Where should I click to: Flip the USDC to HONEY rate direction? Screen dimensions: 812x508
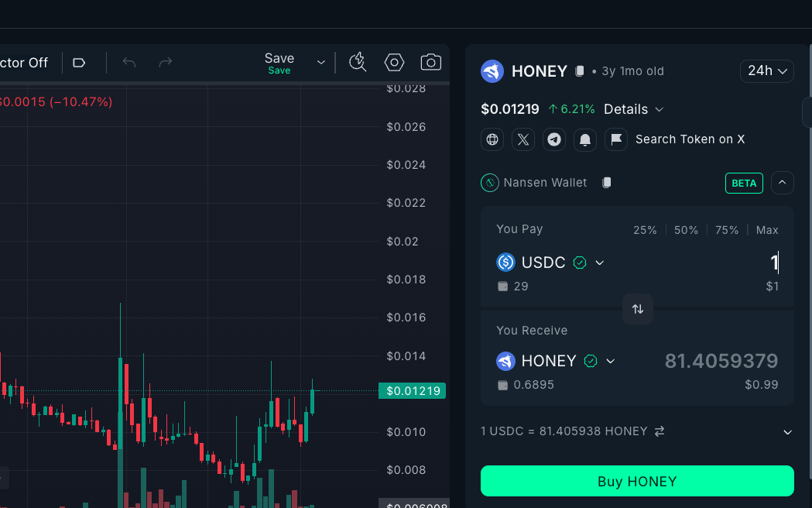(x=660, y=431)
